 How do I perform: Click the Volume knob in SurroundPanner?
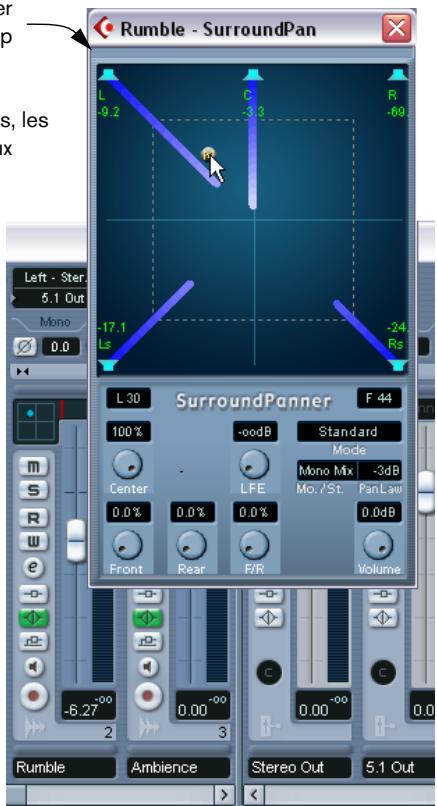[x=378, y=545]
